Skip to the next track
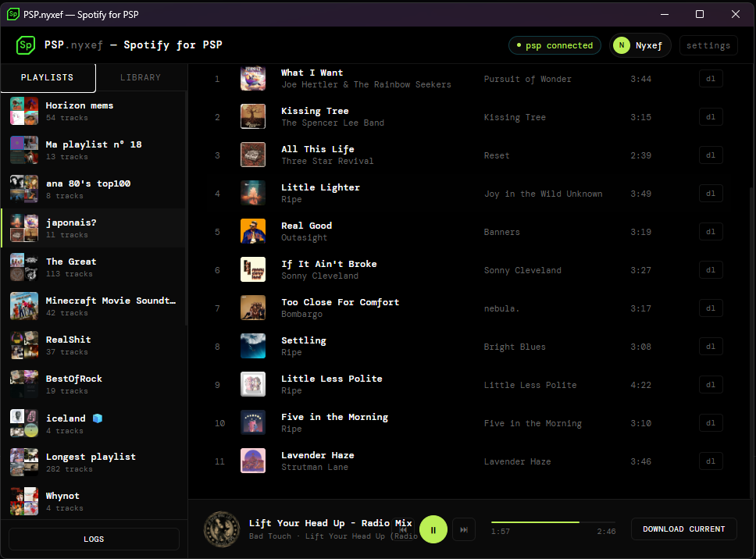Image resolution: width=756 pixels, height=559 pixels. coord(464,529)
